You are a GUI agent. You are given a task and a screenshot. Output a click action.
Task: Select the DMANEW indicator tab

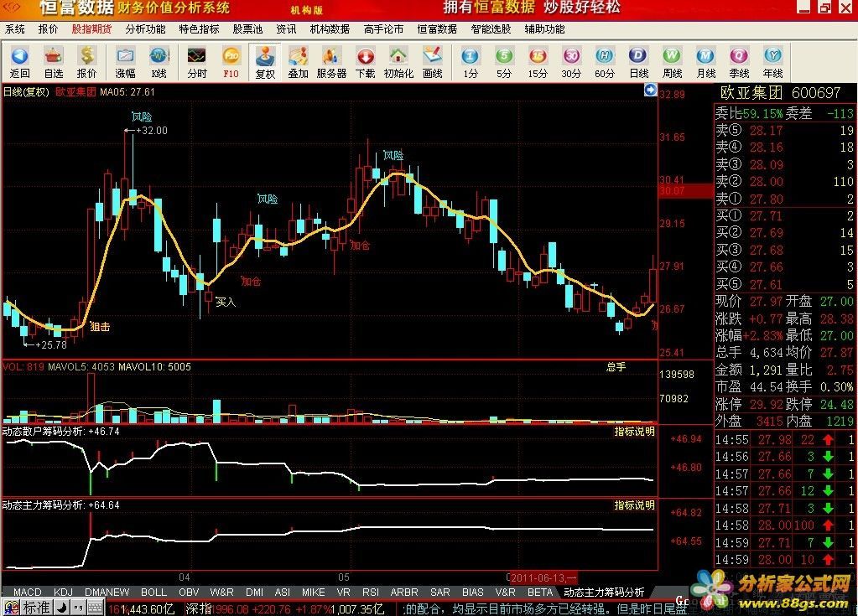coord(107,592)
